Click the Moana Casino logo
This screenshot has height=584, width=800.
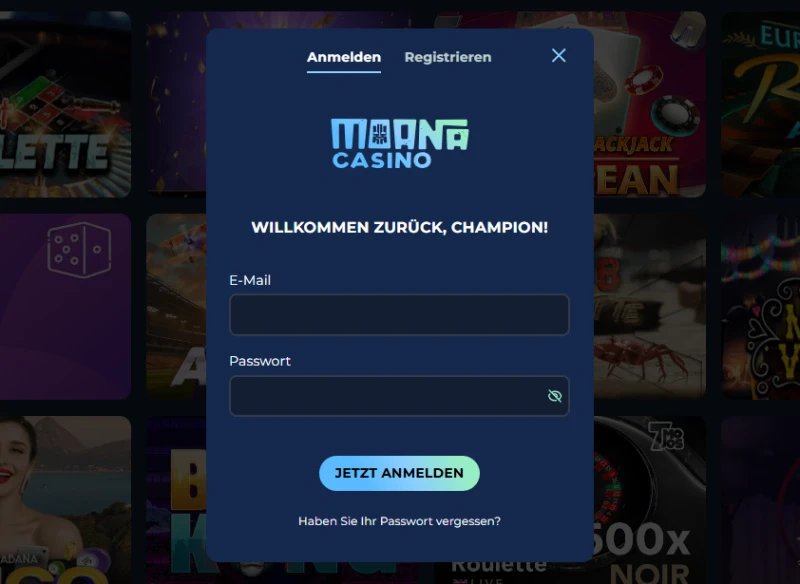pos(399,143)
